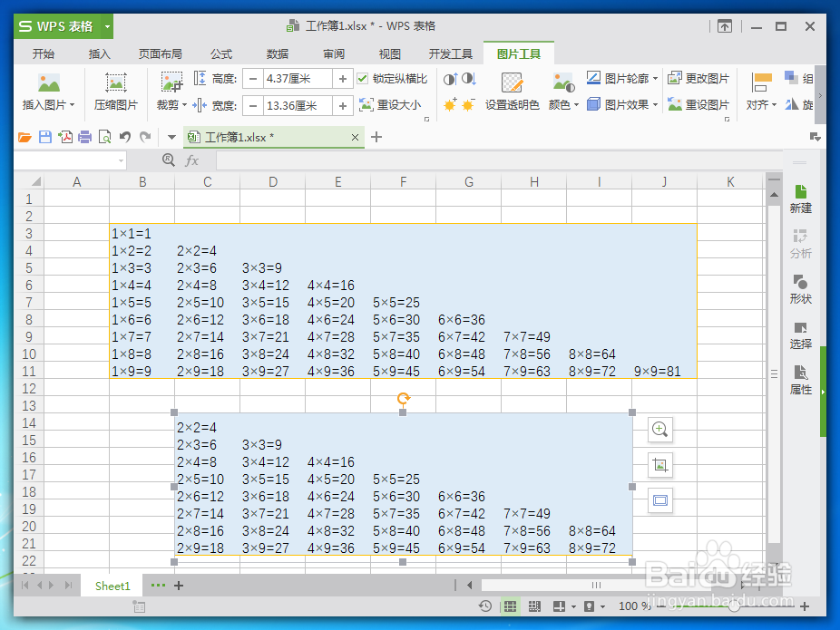The height and width of the screenshot is (630, 840).
Task: Open the 页面布局 (Page Layout) tab
Action: (161, 53)
